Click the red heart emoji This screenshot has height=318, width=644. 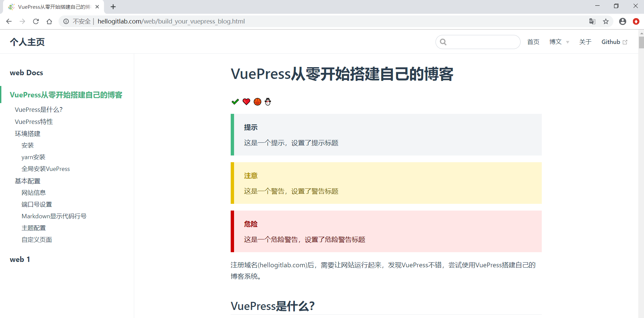click(246, 102)
